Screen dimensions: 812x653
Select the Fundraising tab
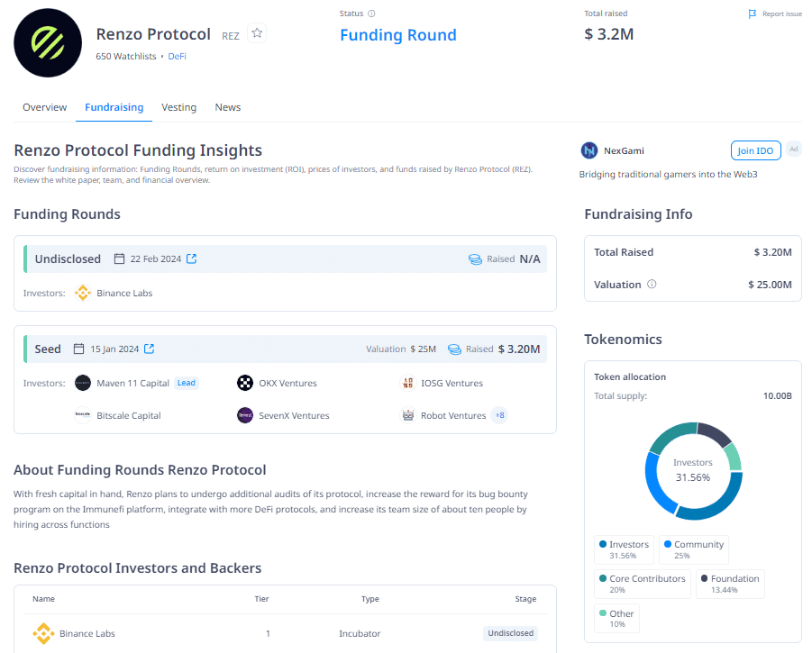click(x=114, y=107)
